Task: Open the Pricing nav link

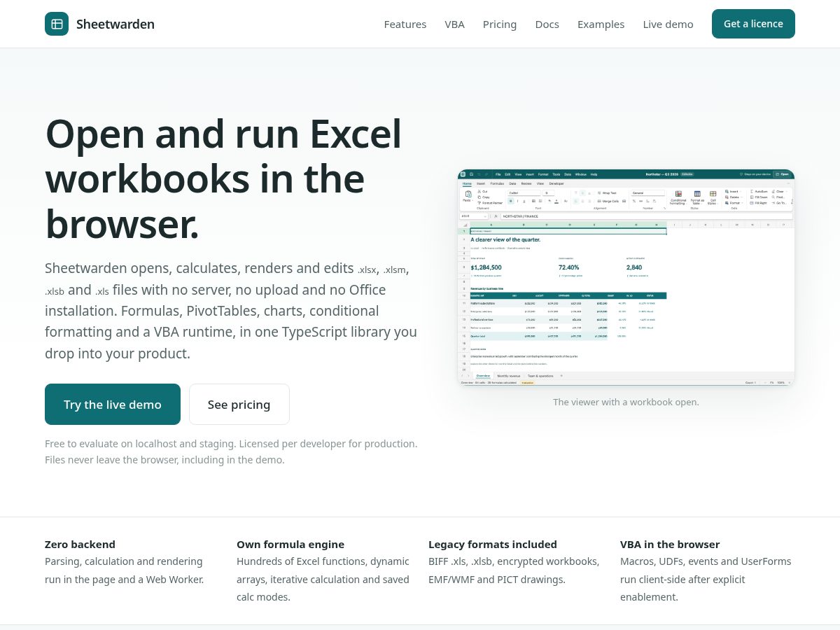Action: (500, 24)
